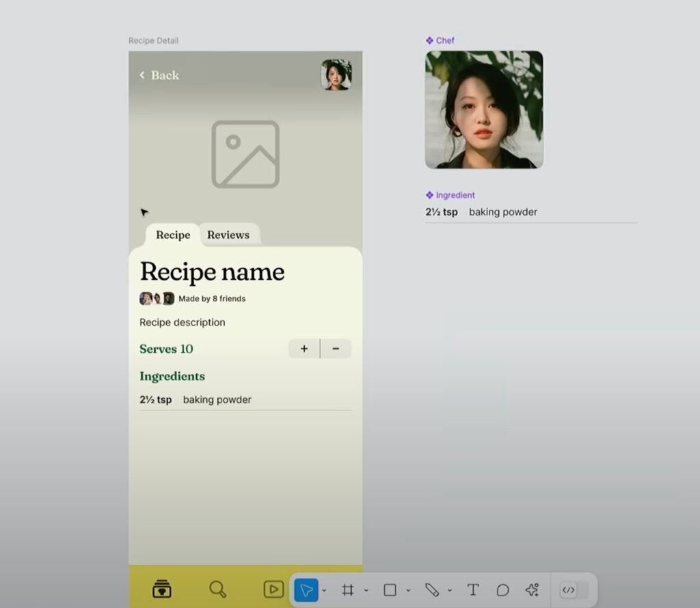The width and height of the screenshot is (700, 608).
Task: Select the Recipe description text
Action: [182, 322]
